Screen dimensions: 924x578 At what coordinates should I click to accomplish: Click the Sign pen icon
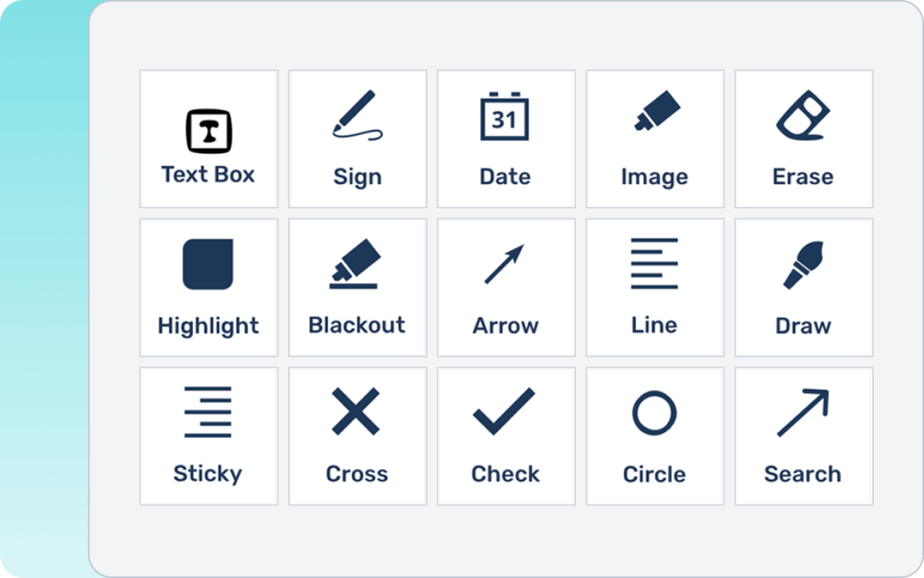(356, 116)
